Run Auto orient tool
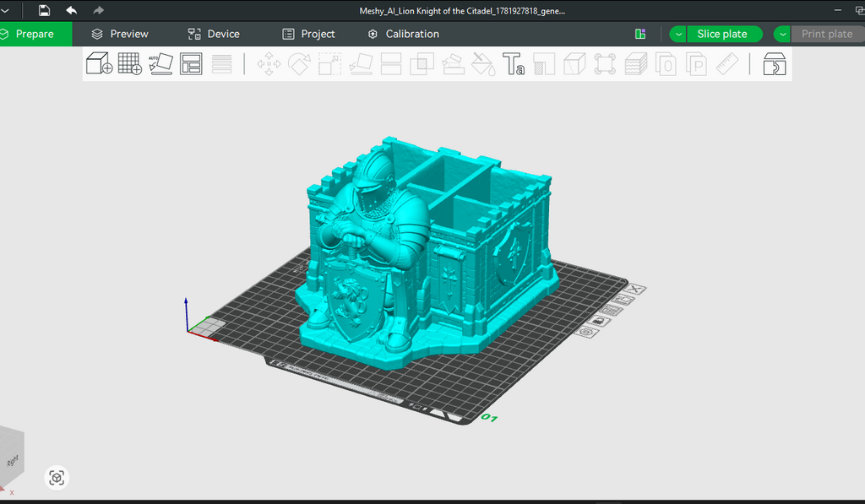 (x=160, y=63)
